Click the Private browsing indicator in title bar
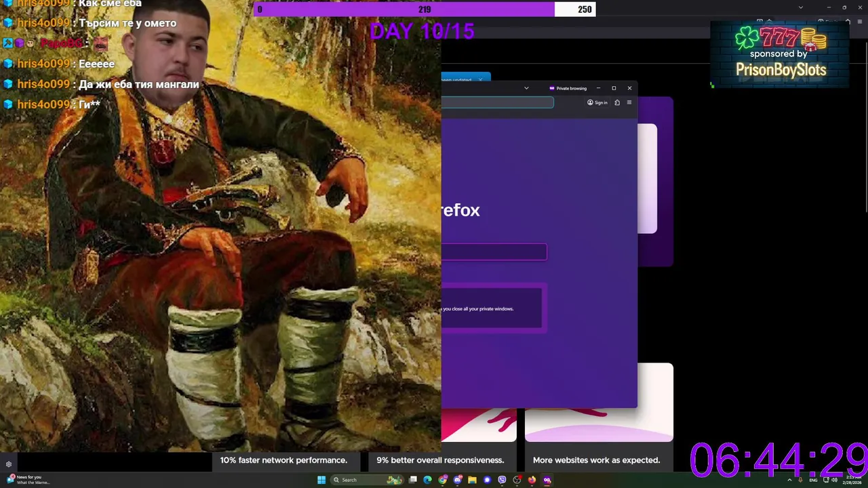Viewport: 868px width, 488px height. (x=568, y=88)
